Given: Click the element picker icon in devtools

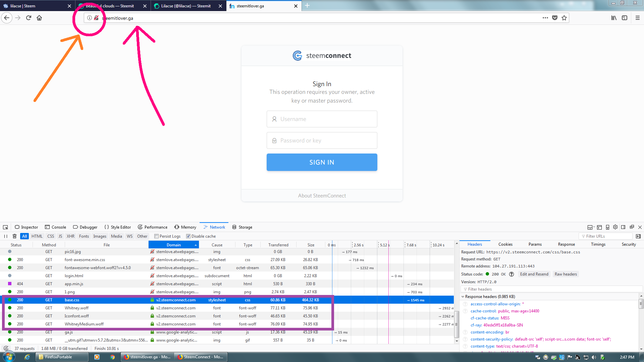Looking at the screenshot, I should point(5,227).
